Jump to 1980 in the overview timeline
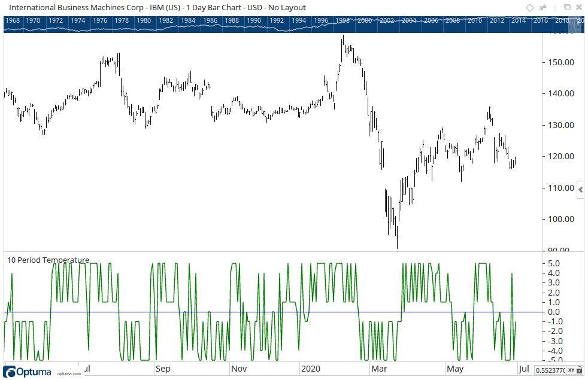 pyautogui.click(x=144, y=20)
